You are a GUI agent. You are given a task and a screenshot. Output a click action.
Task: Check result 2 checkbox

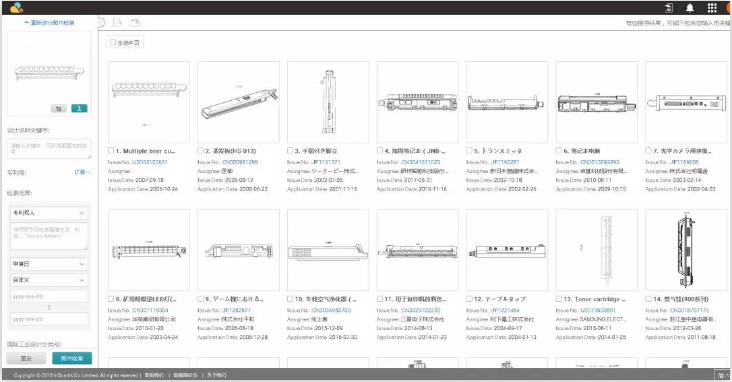[x=200, y=150]
